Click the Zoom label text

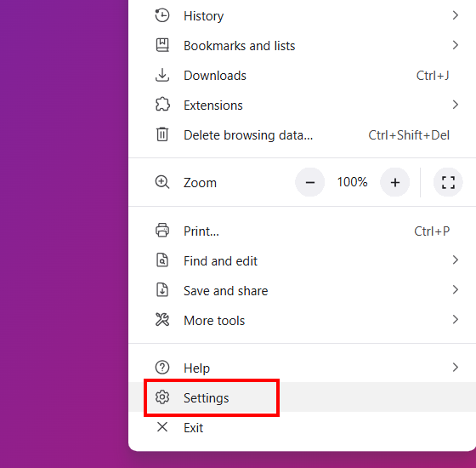point(200,183)
